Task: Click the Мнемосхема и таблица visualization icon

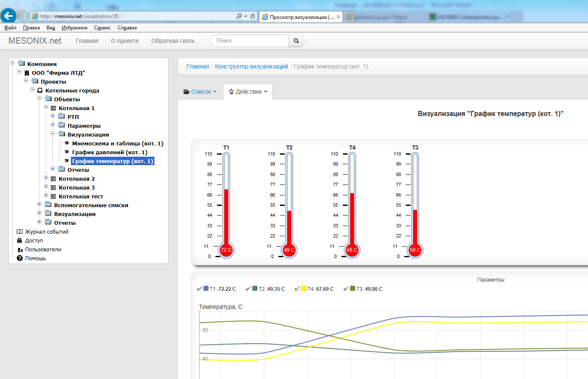Action: [67, 143]
